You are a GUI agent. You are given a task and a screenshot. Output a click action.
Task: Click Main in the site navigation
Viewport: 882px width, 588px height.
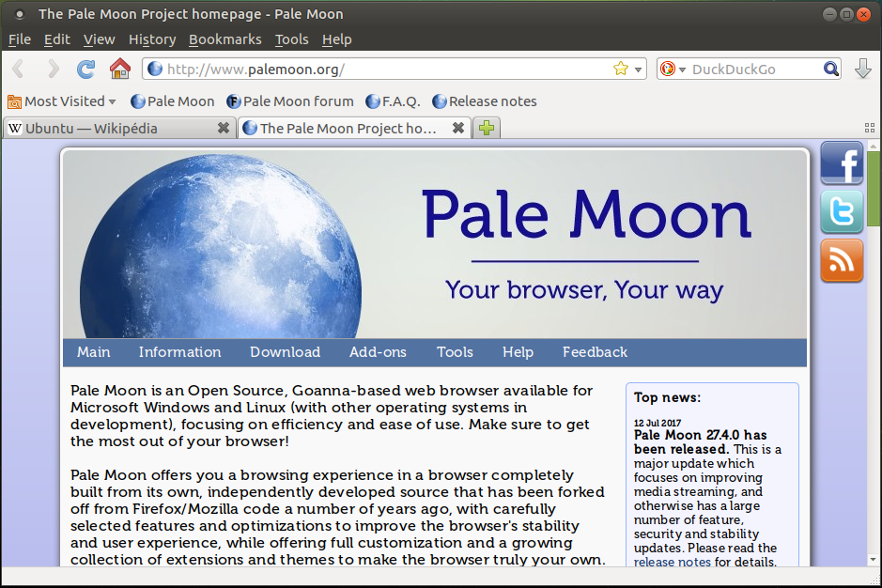pyautogui.click(x=93, y=352)
